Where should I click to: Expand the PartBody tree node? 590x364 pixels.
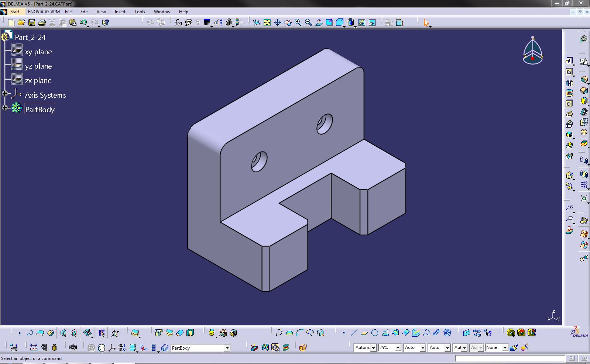point(5,108)
